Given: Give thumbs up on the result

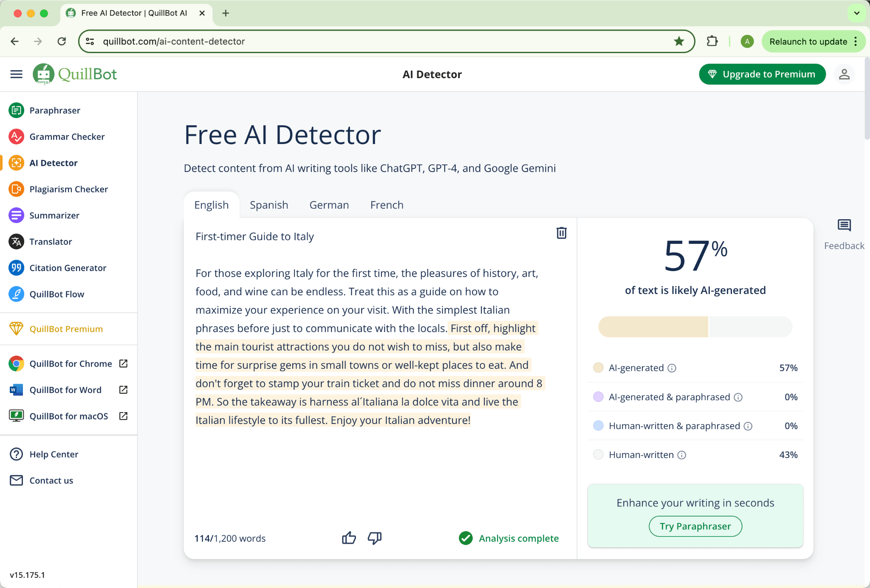Looking at the screenshot, I should click(349, 538).
